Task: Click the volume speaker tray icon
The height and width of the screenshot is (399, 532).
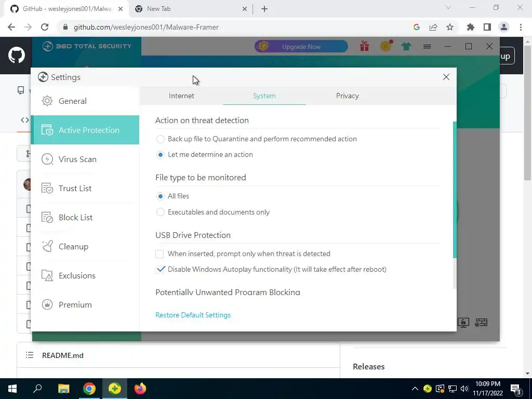Action: [x=464, y=389]
